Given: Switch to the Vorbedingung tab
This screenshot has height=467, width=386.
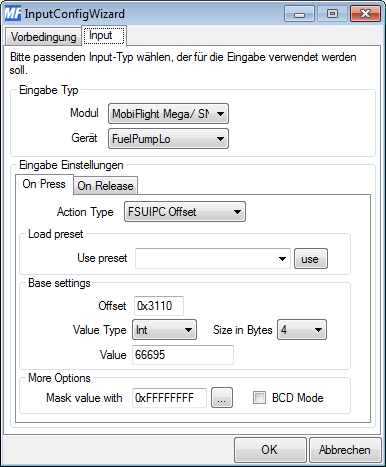Looking at the screenshot, I should 43,37.
